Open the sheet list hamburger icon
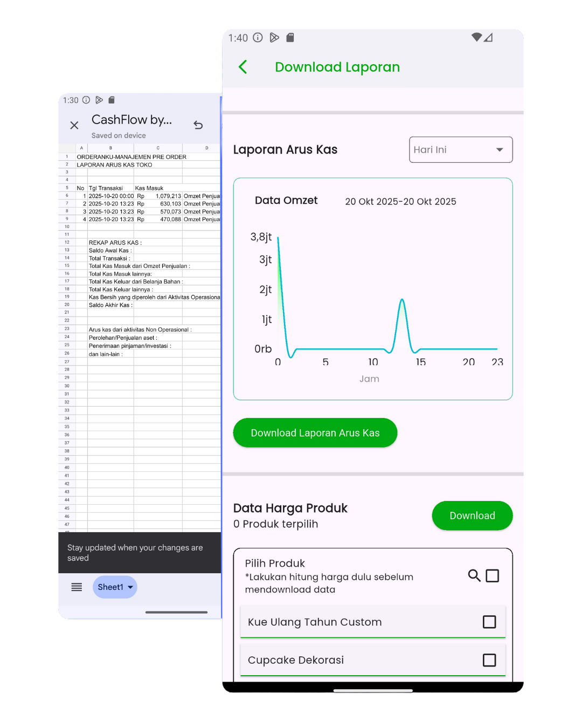582x728 pixels. coord(77,587)
